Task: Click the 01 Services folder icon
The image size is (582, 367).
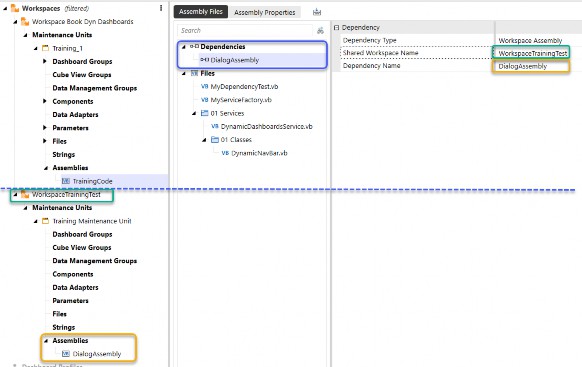Action: pos(205,113)
